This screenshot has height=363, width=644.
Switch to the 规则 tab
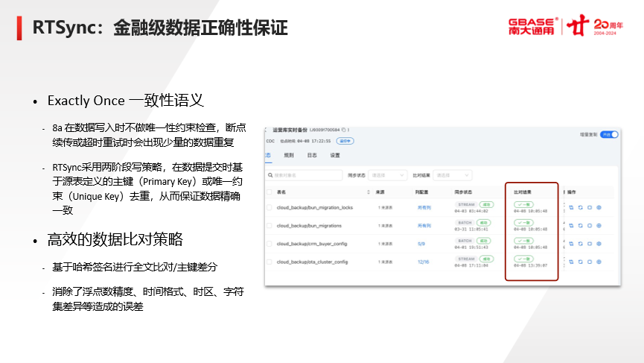(x=289, y=155)
